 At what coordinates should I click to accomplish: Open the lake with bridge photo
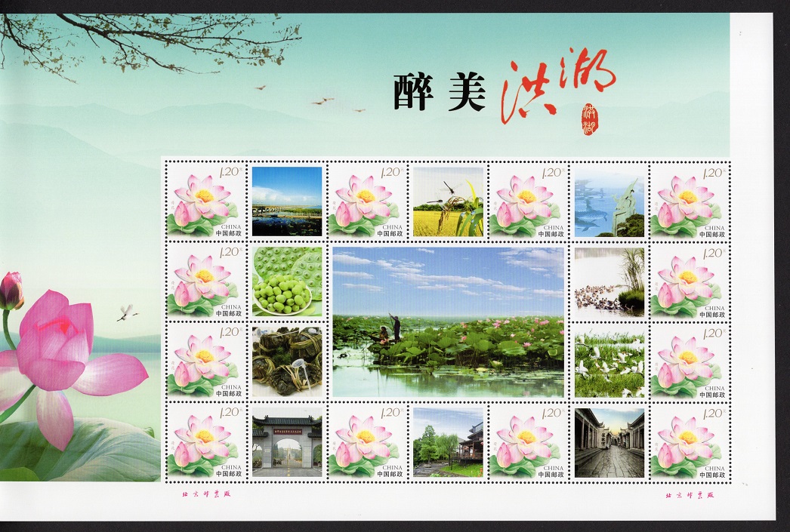pos(286,201)
